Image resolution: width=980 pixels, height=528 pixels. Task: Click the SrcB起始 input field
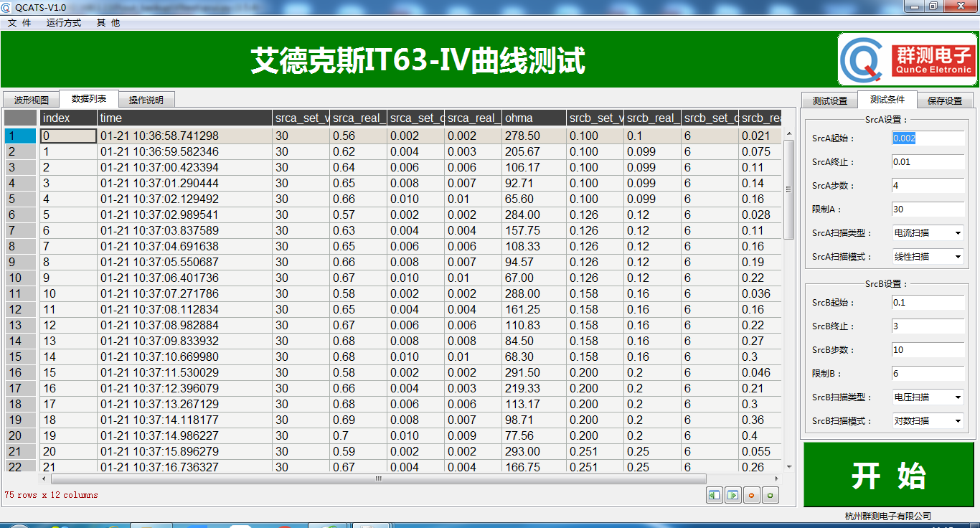928,303
